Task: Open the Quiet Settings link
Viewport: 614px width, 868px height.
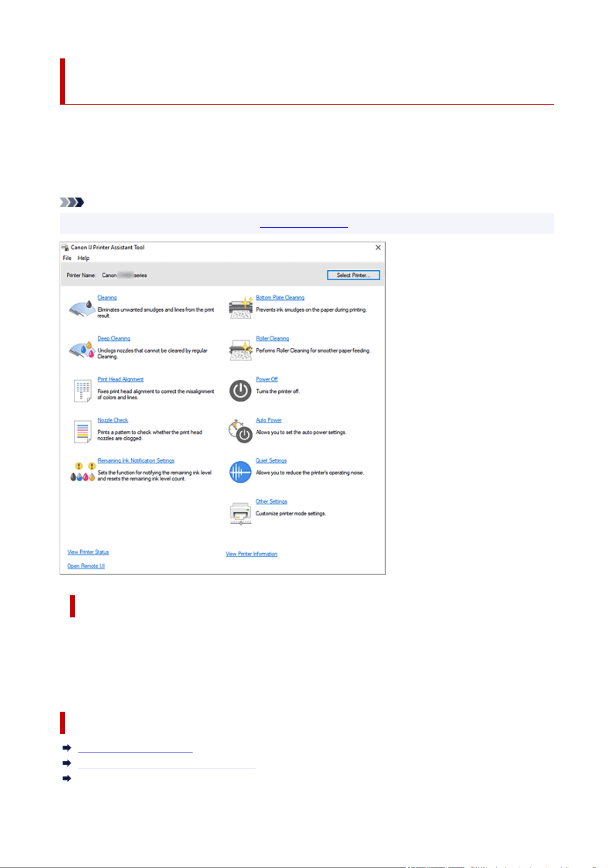Action: tap(271, 460)
